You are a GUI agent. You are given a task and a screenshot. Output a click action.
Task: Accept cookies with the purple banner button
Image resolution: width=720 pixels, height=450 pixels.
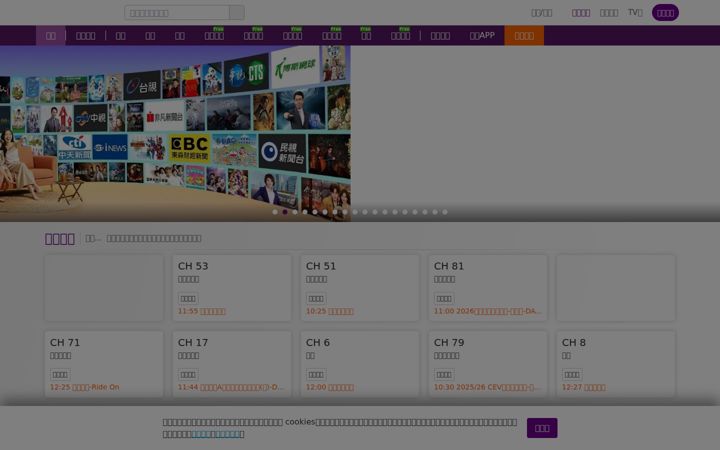[542, 428]
